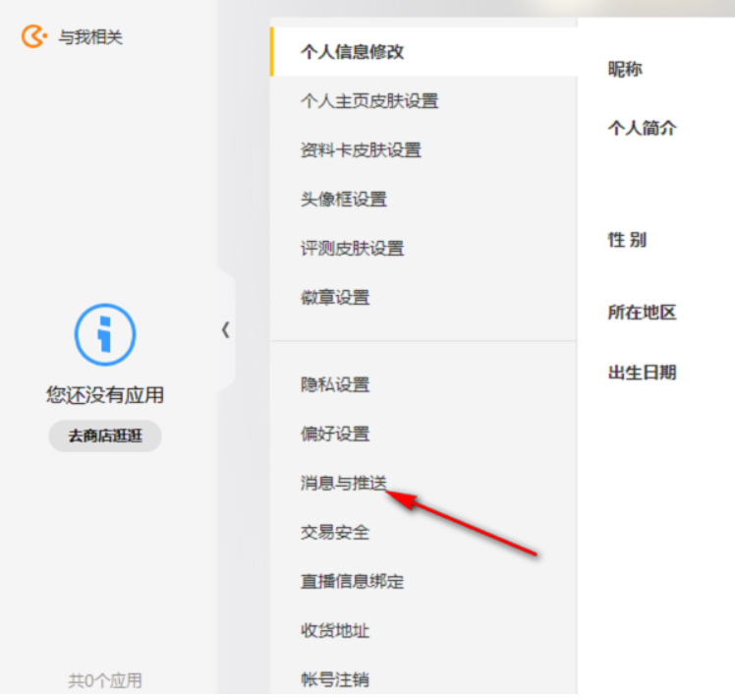735x700 pixels.
Task: Click the 出生日期 label
Action: [643, 373]
